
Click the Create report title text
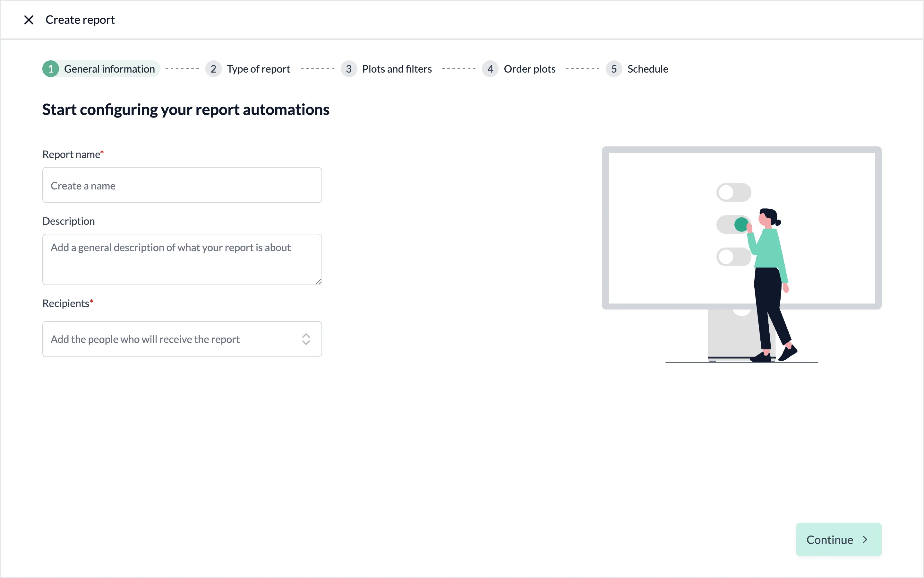coord(80,20)
